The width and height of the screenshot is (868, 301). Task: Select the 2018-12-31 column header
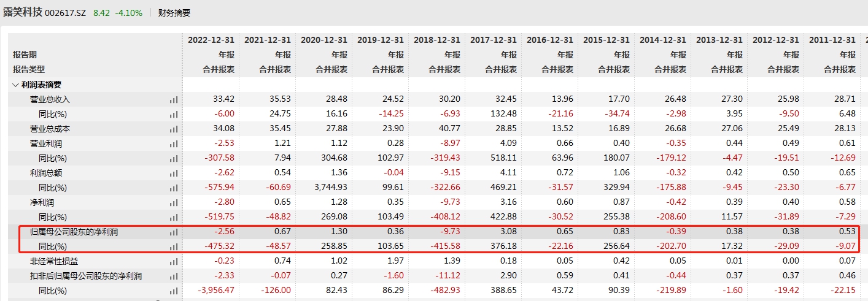click(x=437, y=40)
